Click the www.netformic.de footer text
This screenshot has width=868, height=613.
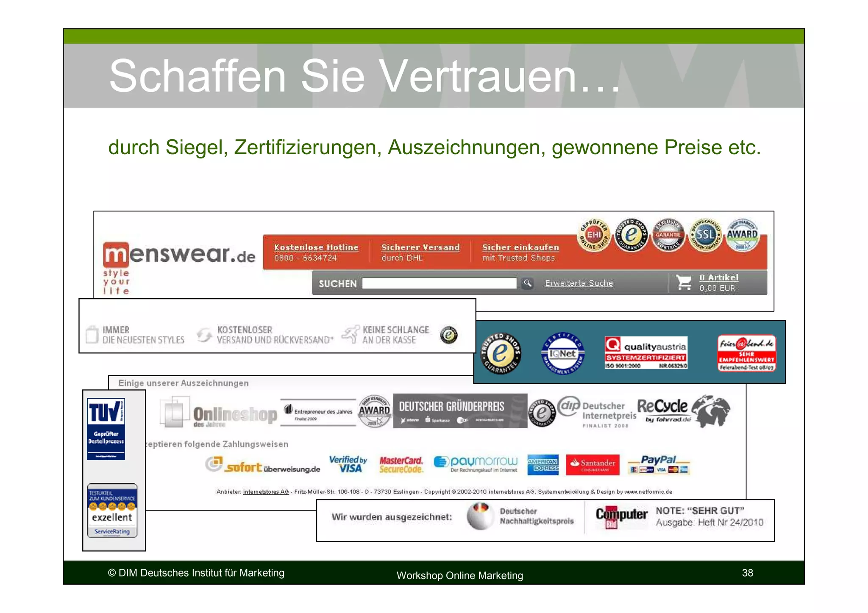pyautogui.click(x=648, y=492)
